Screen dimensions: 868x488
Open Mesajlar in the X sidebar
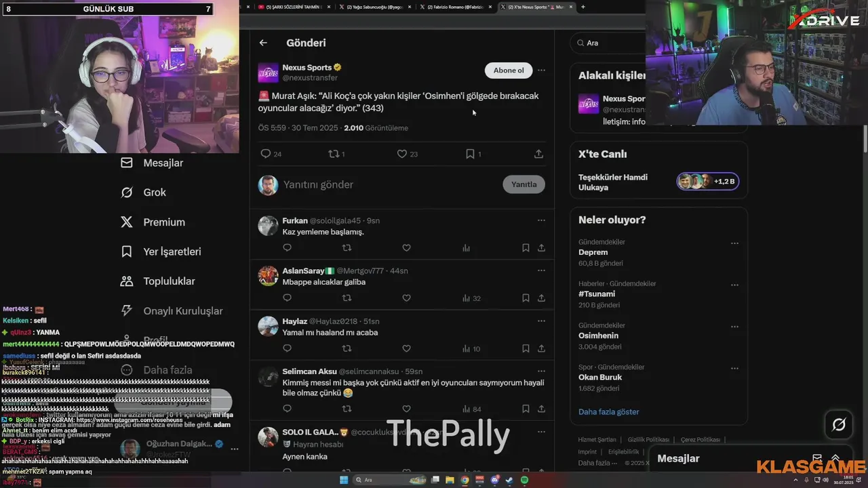(x=152, y=163)
